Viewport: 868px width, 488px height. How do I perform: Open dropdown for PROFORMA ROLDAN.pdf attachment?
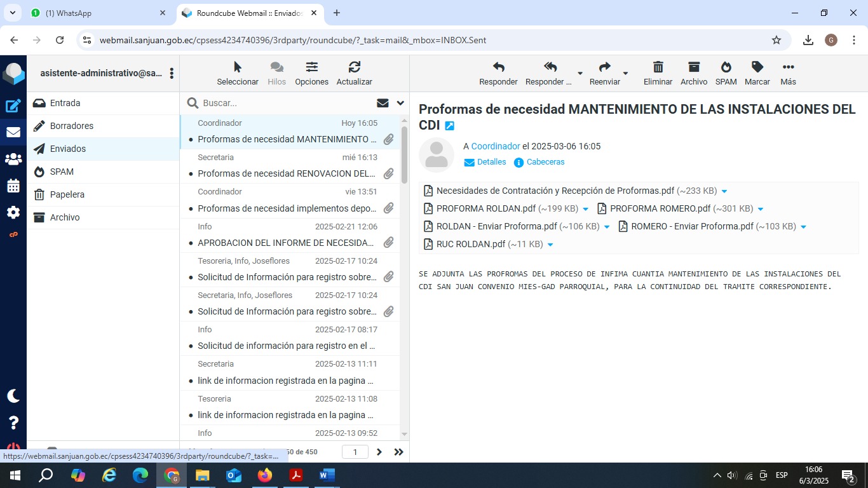(x=586, y=209)
